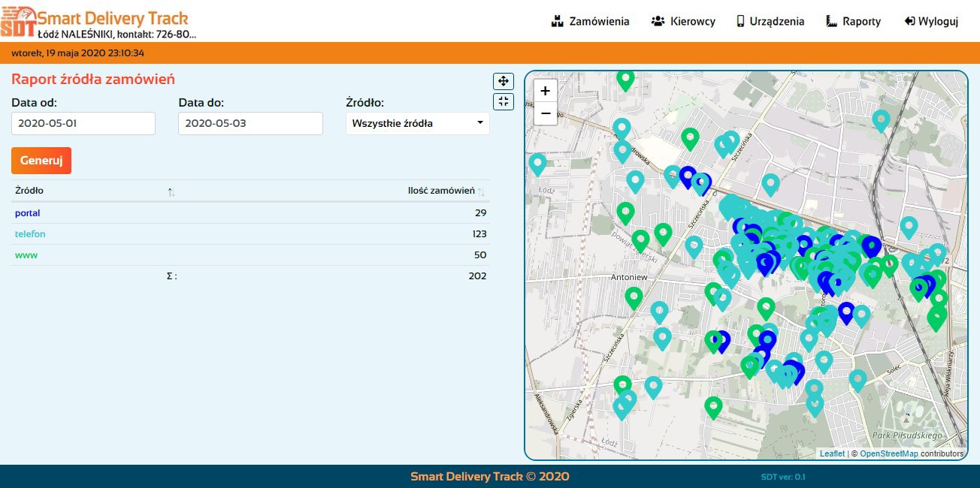The height and width of the screenshot is (488, 980).
Task: Click the collapse map size icon
Action: click(503, 101)
